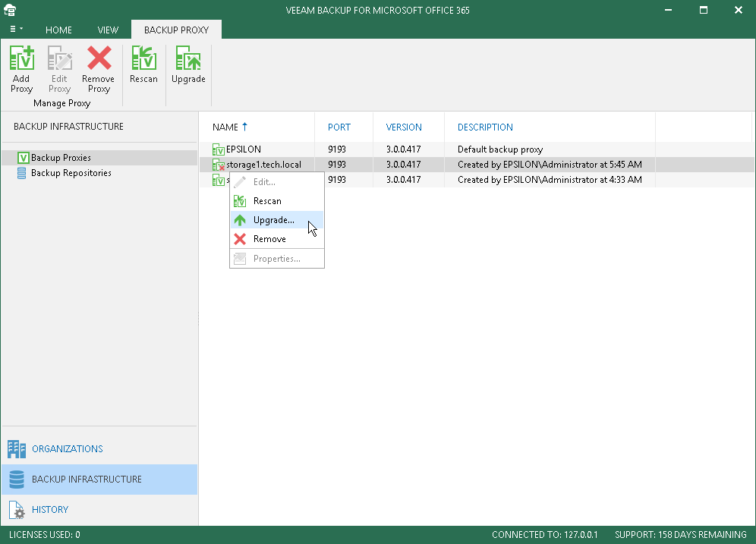The width and height of the screenshot is (756, 544).
Task: Click the HISTORY document gear icon
Action: (x=17, y=511)
